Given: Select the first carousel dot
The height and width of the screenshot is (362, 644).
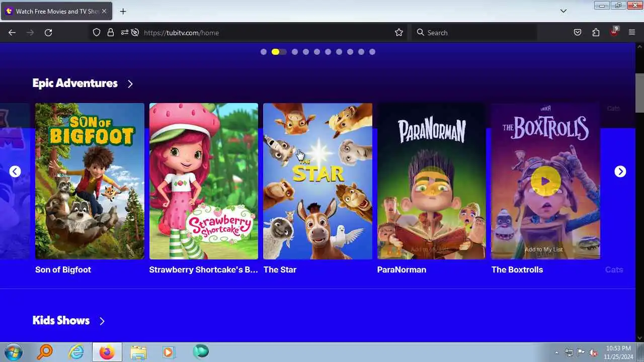Looking at the screenshot, I should point(264,52).
